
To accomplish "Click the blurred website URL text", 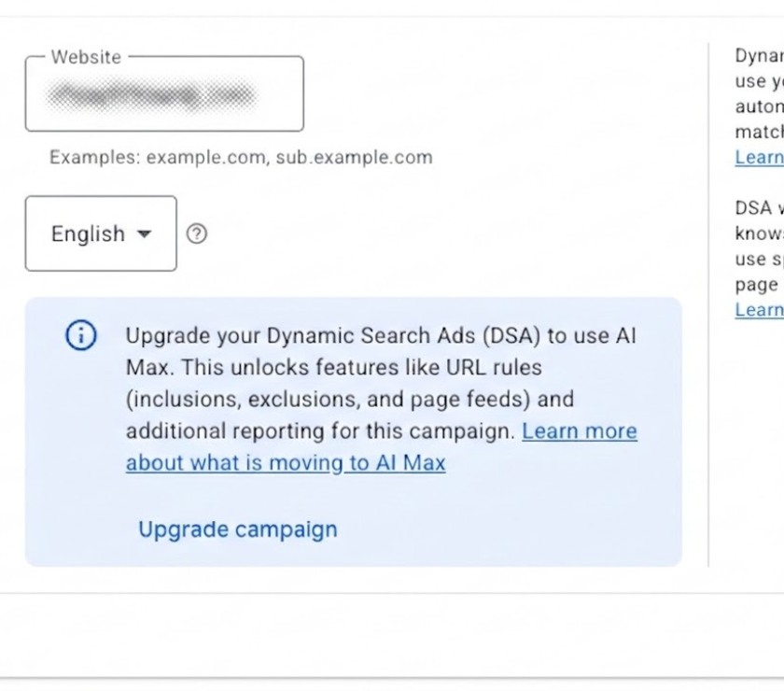I will coord(152,95).
